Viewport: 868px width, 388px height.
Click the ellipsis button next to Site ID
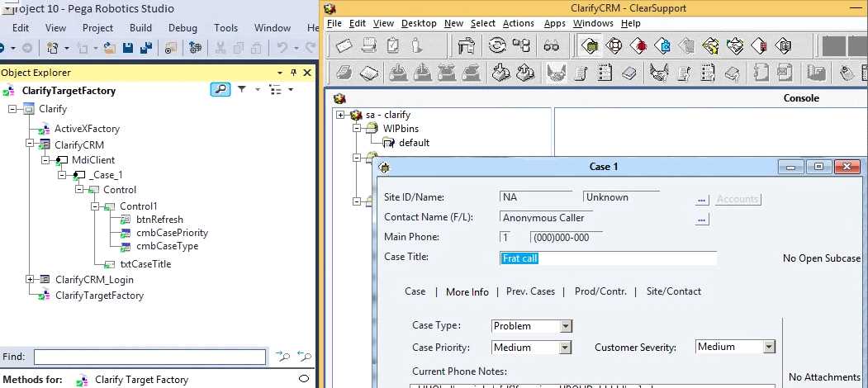click(x=702, y=200)
